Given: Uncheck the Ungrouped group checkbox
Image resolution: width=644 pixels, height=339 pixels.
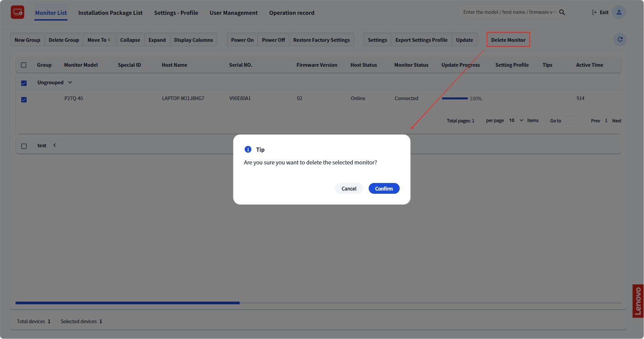Looking at the screenshot, I should click(24, 83).
